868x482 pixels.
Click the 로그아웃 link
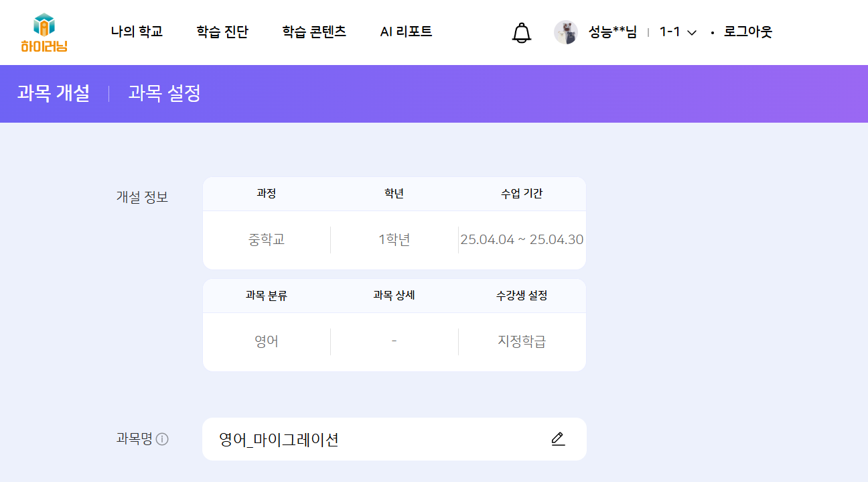(x=747, y=32)
